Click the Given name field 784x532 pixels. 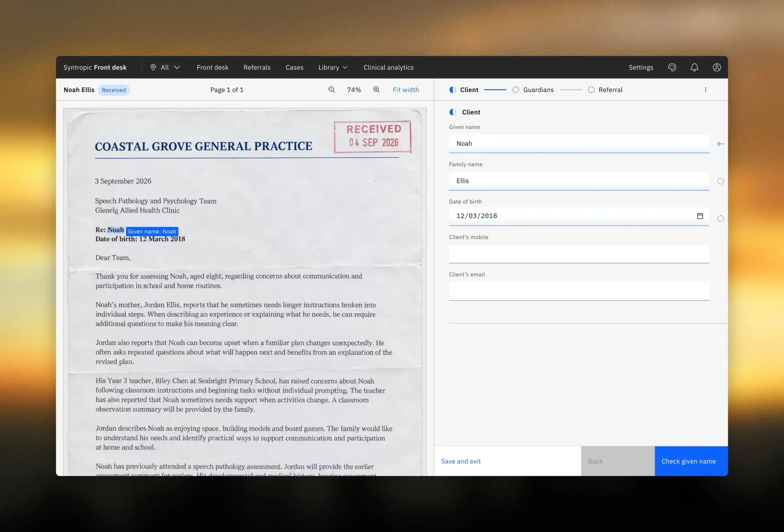[x=579, y=144]
